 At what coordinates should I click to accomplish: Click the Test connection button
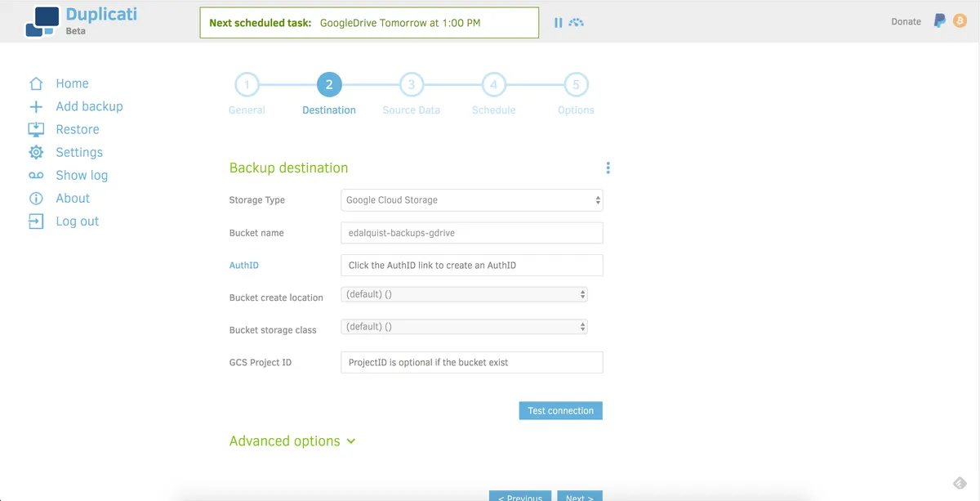560,410
